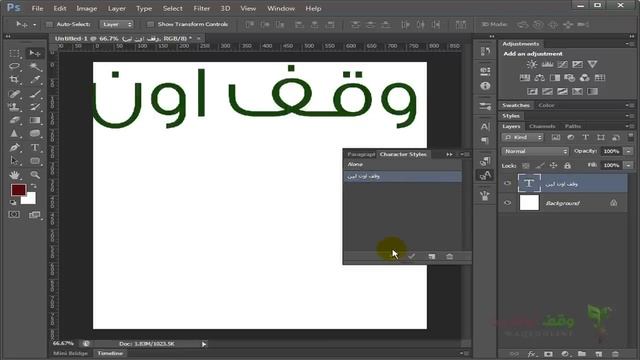Toggle layer filter switch
The height and width of the screenshot is (360, 640).
coord(631,137)
